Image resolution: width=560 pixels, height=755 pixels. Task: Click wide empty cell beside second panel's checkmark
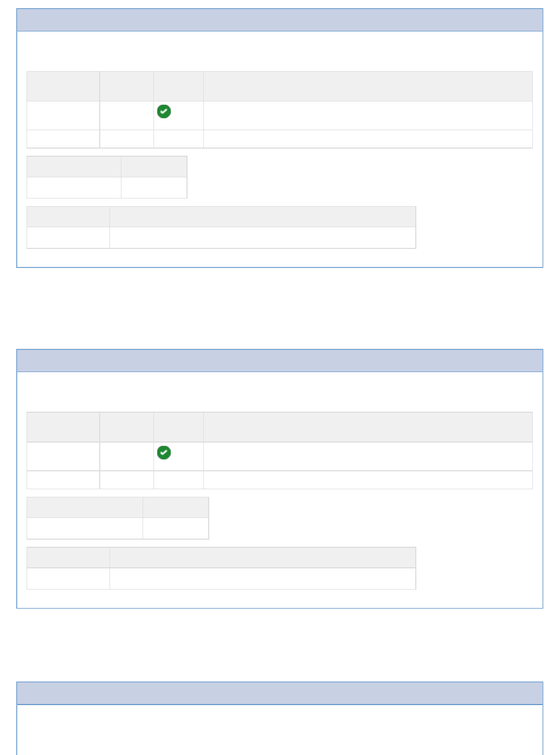coord(368,456)
